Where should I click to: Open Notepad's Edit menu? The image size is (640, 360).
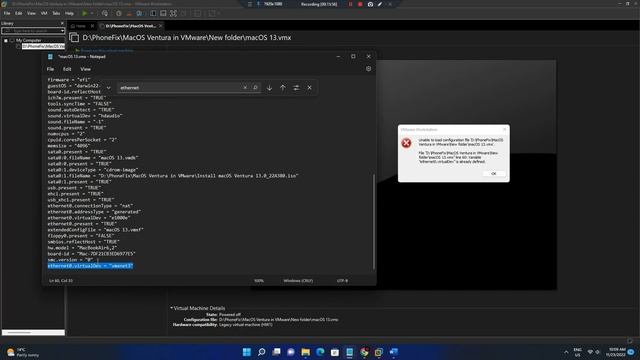pyautogui.click(x=67, y=69)
